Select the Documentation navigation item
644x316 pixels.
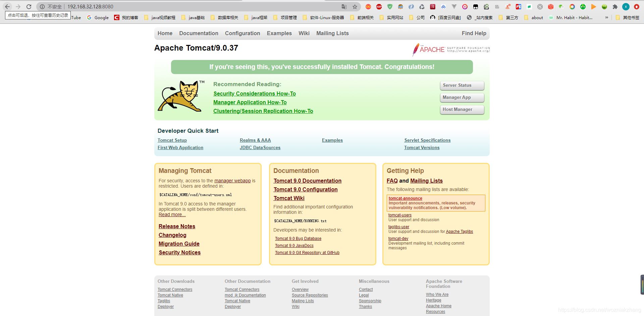[199, 33]
